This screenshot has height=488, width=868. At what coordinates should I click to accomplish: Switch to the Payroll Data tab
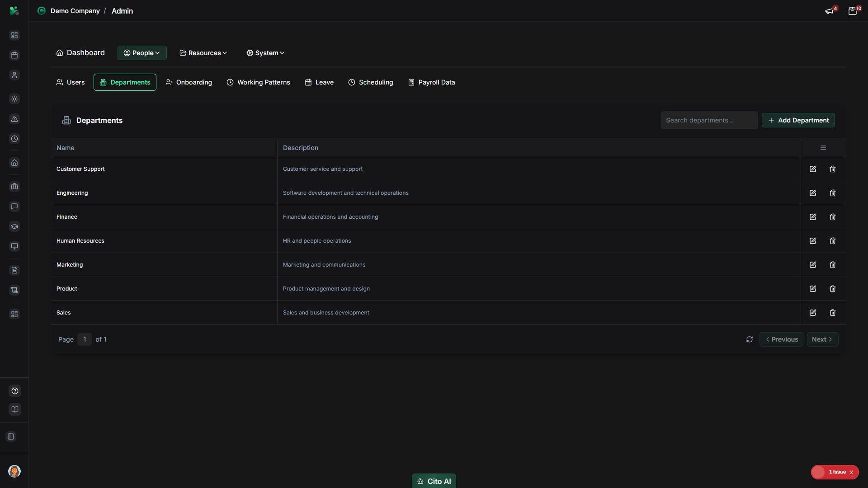click(x=431, y=82)
